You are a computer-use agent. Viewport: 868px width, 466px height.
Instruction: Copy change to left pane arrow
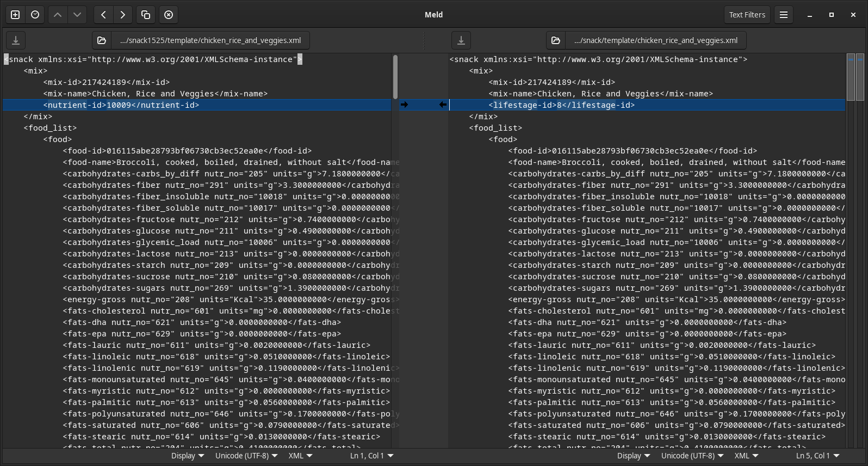pyautogui.click(x=443, y=105)
